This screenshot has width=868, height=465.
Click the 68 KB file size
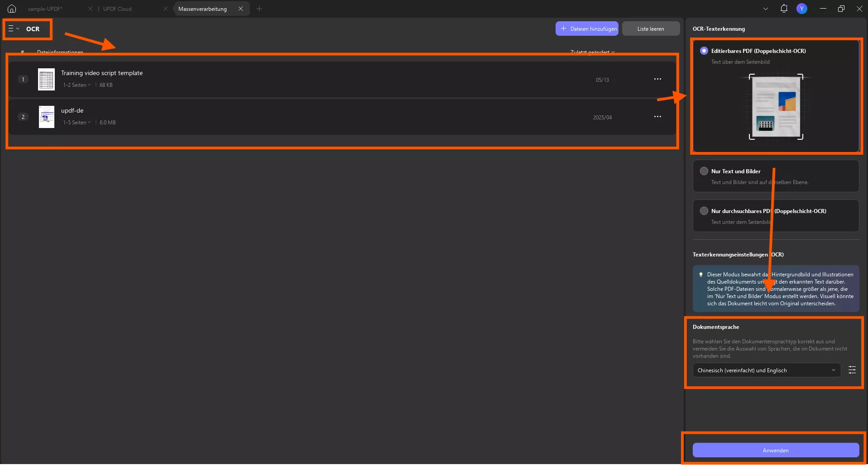pos(106,85)
